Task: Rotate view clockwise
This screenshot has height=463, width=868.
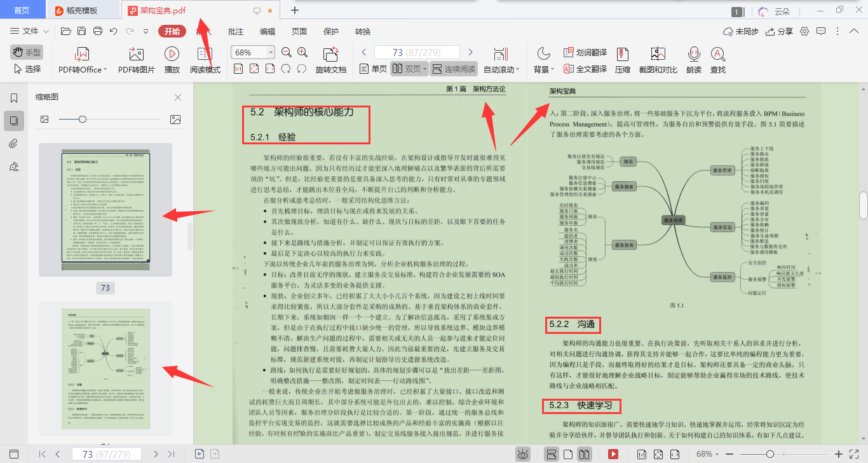Action: tap(302, 69)
